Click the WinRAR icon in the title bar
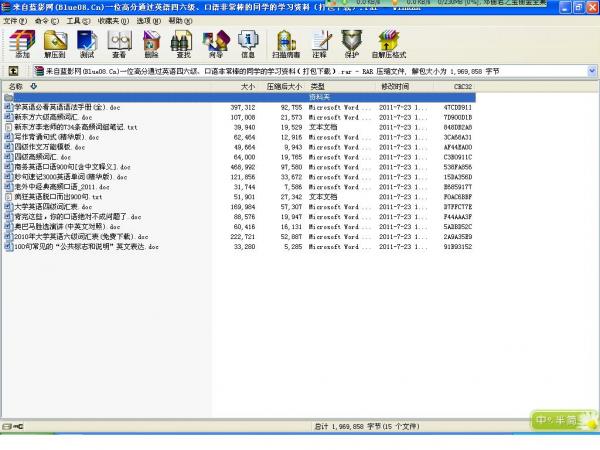The height and width of the screenshot is (450, 600). coord(6,7)
